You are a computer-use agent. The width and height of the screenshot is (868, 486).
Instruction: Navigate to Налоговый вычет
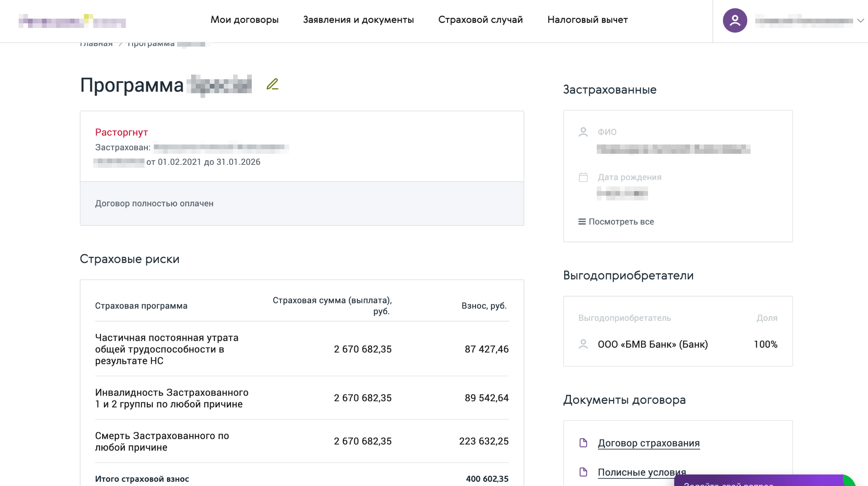click(587, 19)
